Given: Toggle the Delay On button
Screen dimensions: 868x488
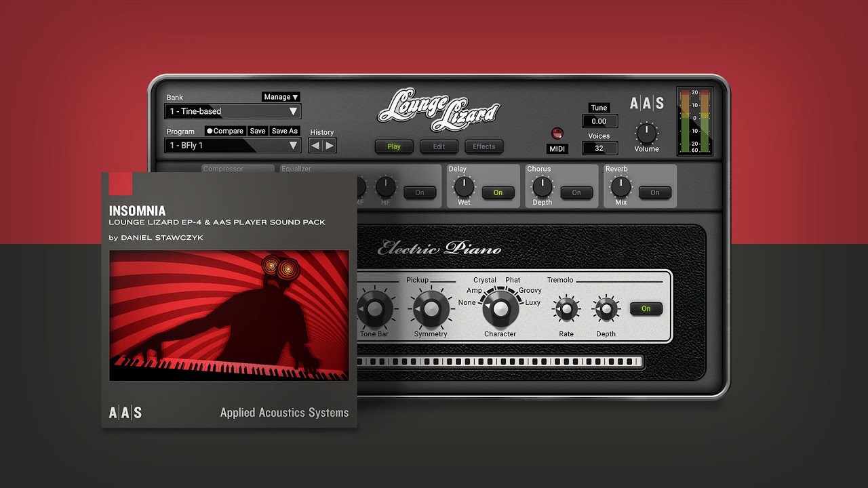Looking at the screenshot, I should tap(498, 192).
